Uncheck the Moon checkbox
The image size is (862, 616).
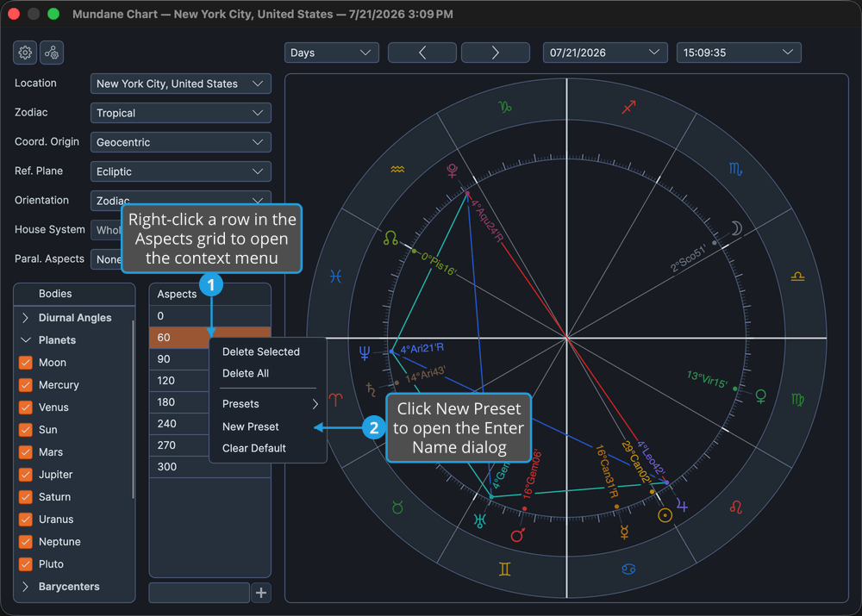(x=25, y=363)
